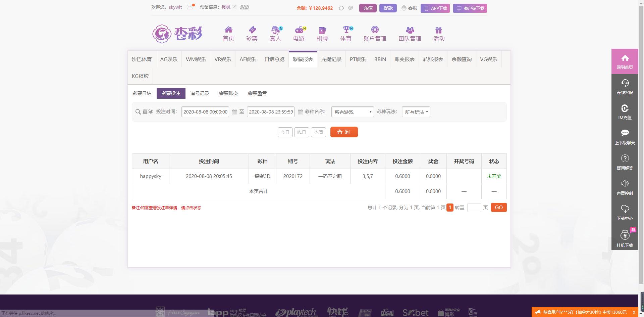The width and height of the screenshot is (644, 317).
Task: Switch to the BBIN tab
Action: (380, 59)
